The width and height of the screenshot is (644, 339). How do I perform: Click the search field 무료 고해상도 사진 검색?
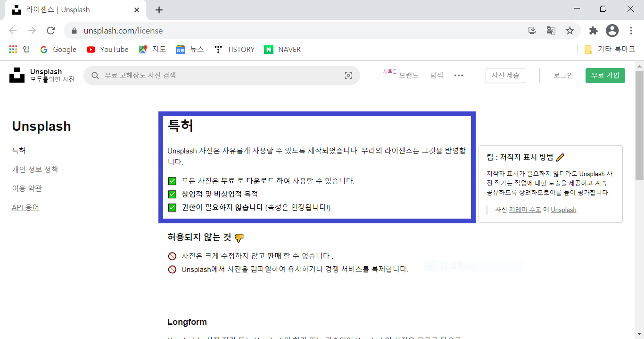pyautogui.click(x=222, y=76)
